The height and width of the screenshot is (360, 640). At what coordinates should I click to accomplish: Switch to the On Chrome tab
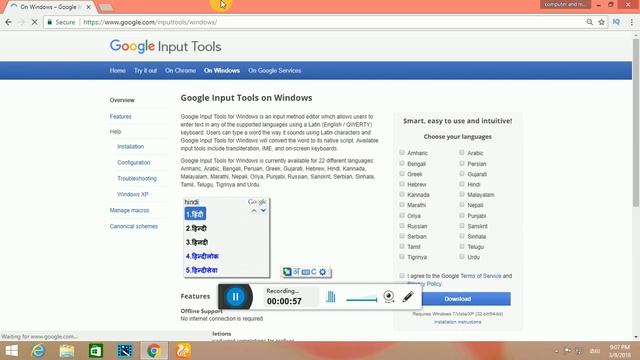coord(180,71)
